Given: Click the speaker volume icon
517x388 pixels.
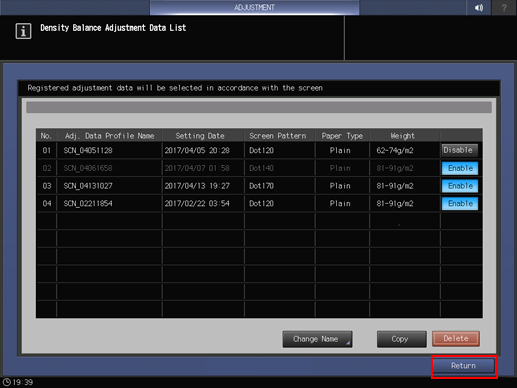Looking at the screenshot, I should pos(479,7).
